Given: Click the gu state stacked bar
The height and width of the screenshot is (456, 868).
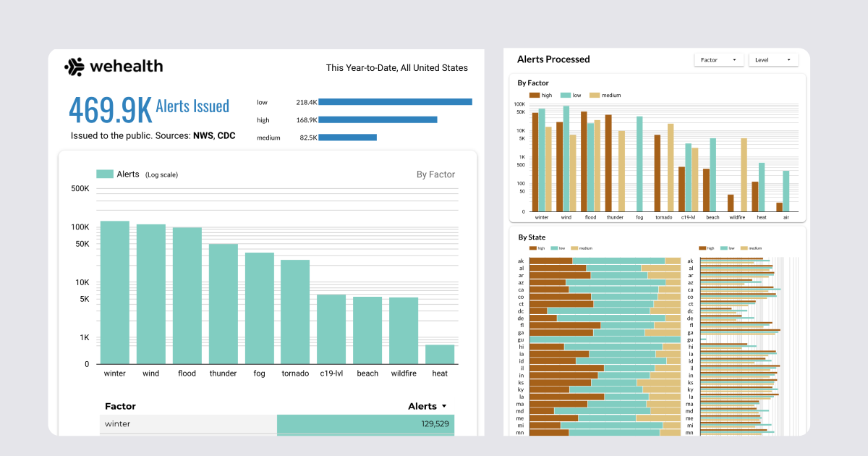Looking at the screenshot, I should coord(605,339).
